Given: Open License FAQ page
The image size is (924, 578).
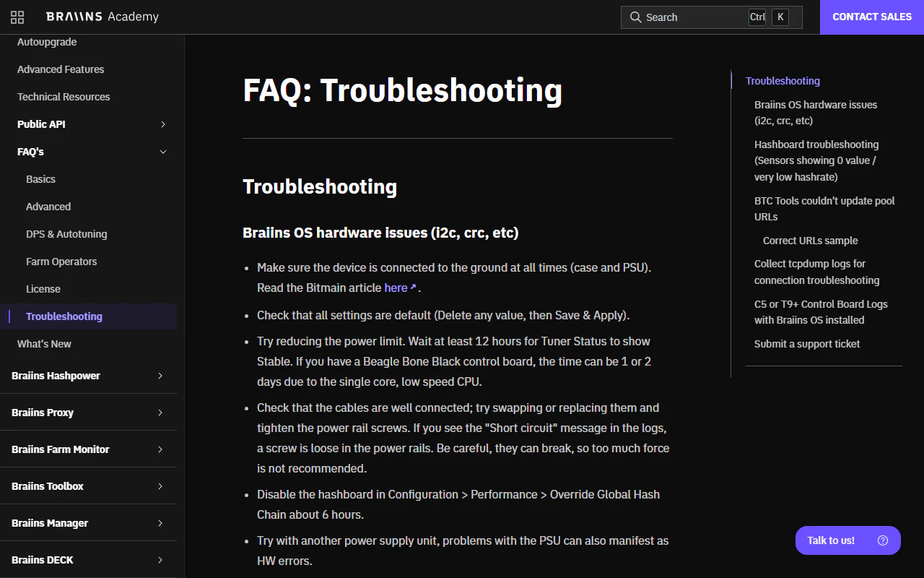Looking at the screenshot, I should click(43, 289).
